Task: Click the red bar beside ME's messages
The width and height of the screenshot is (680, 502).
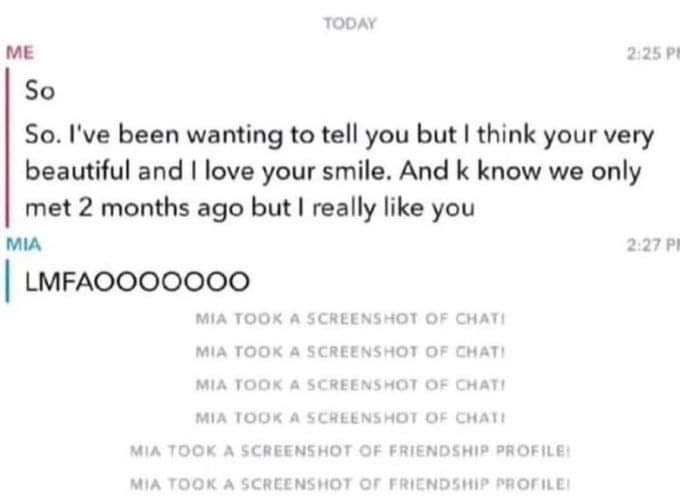Action: [10, 148]
